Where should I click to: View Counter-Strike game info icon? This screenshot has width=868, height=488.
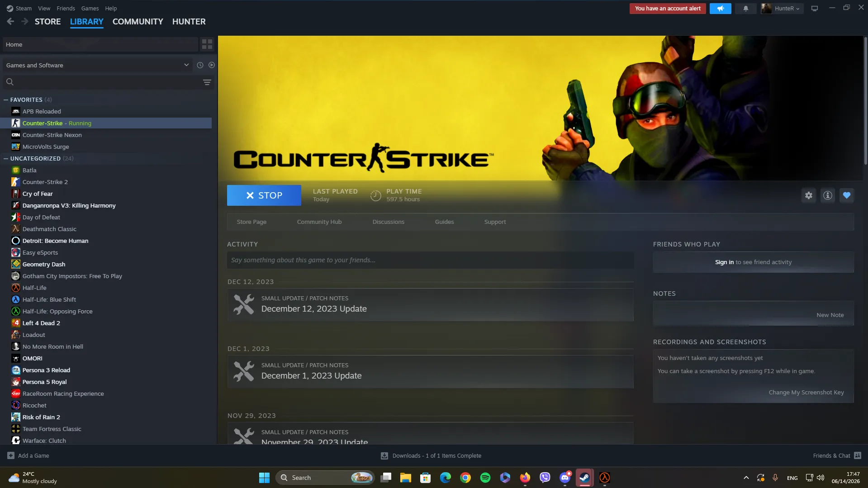(828, 195)
